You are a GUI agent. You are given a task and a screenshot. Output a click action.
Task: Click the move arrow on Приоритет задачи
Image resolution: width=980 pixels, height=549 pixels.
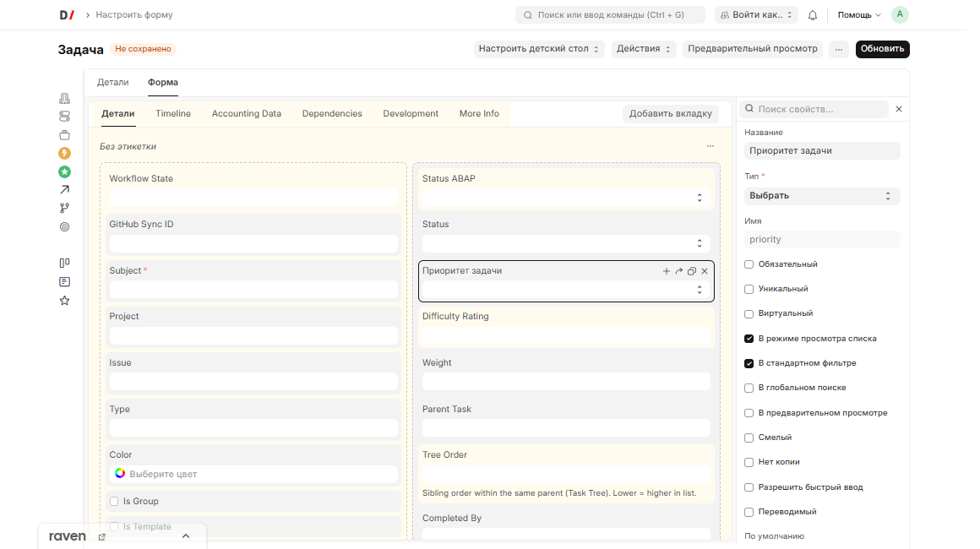[x=678, y=271]
